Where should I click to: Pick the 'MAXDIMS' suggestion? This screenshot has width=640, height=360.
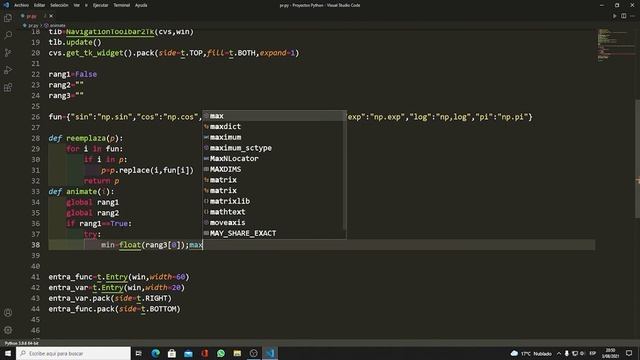click(x=274, y=169)
